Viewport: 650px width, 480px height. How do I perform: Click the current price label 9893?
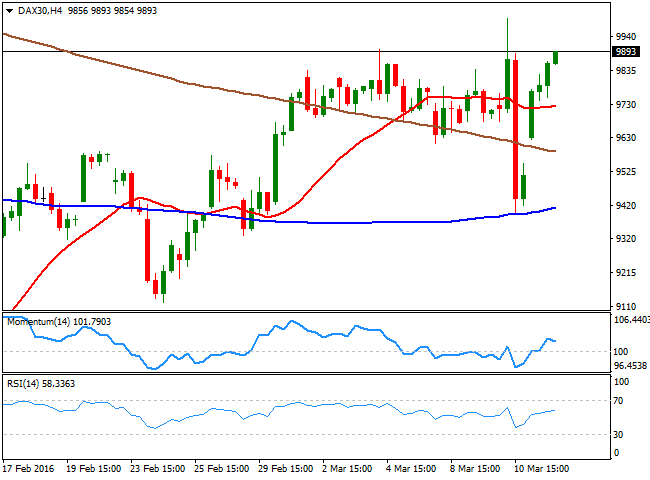coord(626,51)
